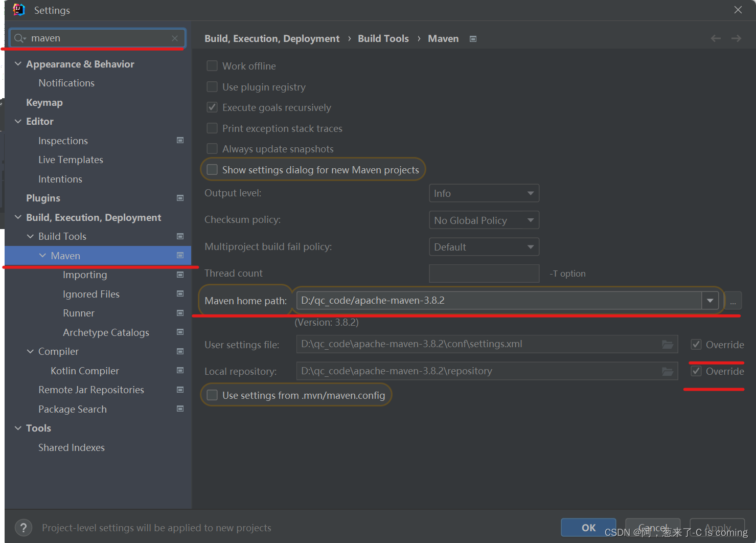Click project-level icon next to Plugins
Viewport: 756px width, 543px height.
[180, 198]
